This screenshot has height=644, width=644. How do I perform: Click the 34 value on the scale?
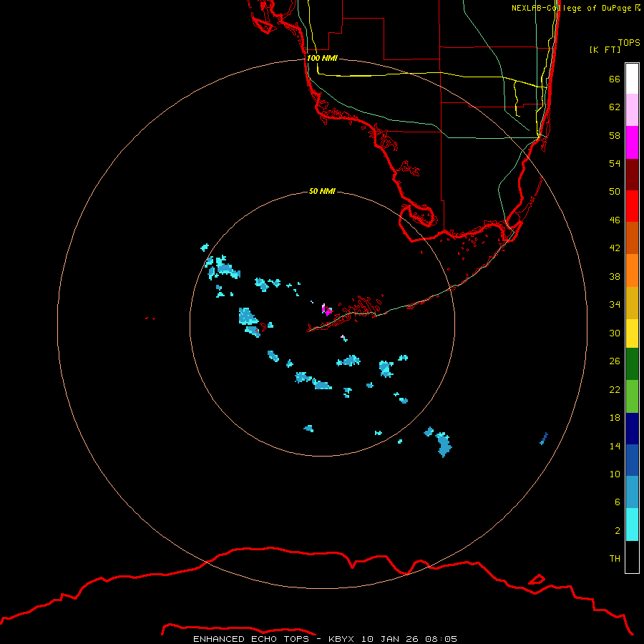(x=615, y=304)
